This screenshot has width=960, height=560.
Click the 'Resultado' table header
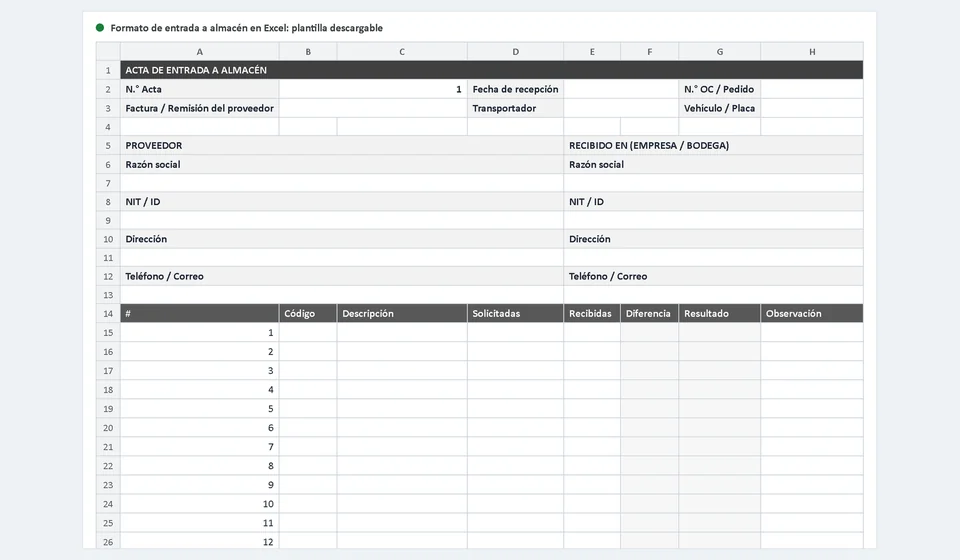(x=719, y=313)
